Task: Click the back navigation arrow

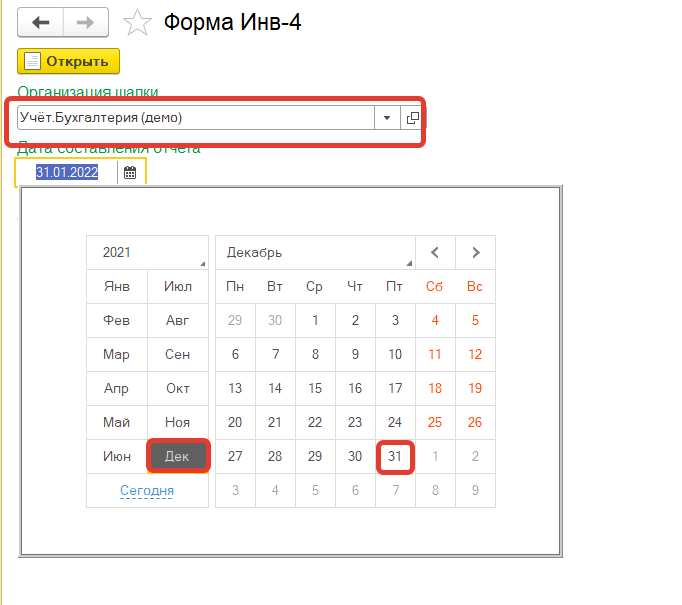Action: coord(40,22)
